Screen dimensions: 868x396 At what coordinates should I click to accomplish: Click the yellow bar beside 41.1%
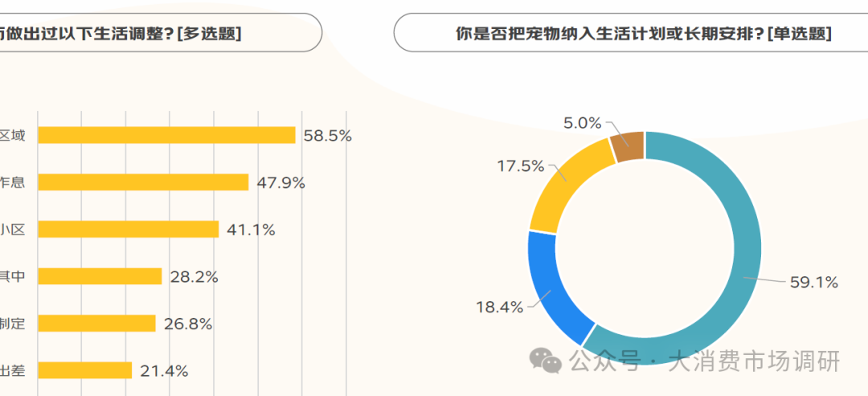[129, 229]
